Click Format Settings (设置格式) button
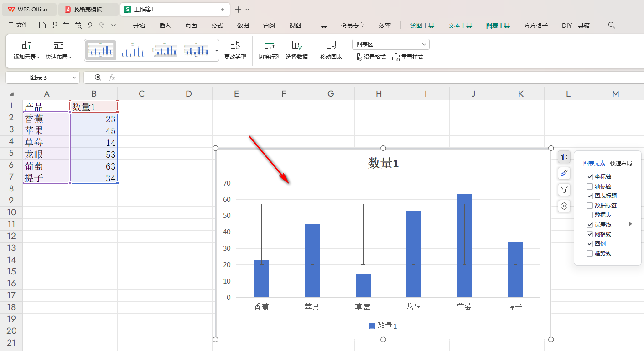Viewport: 644px width, 351px height. click(370, 57)
